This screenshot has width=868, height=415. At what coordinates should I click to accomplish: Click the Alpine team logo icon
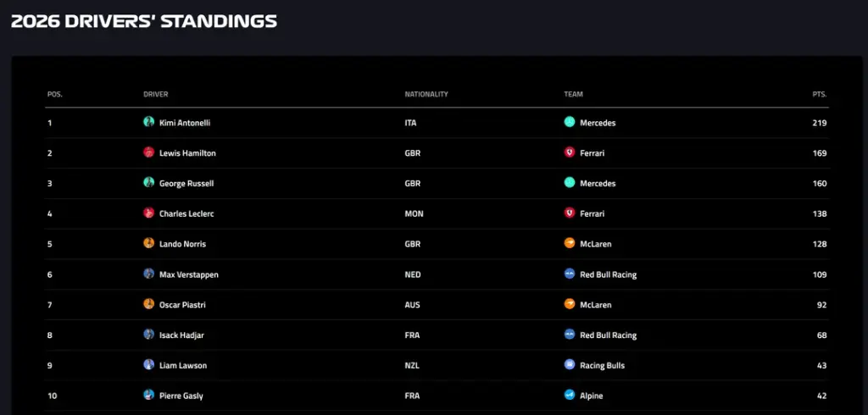tap(570, 395)
